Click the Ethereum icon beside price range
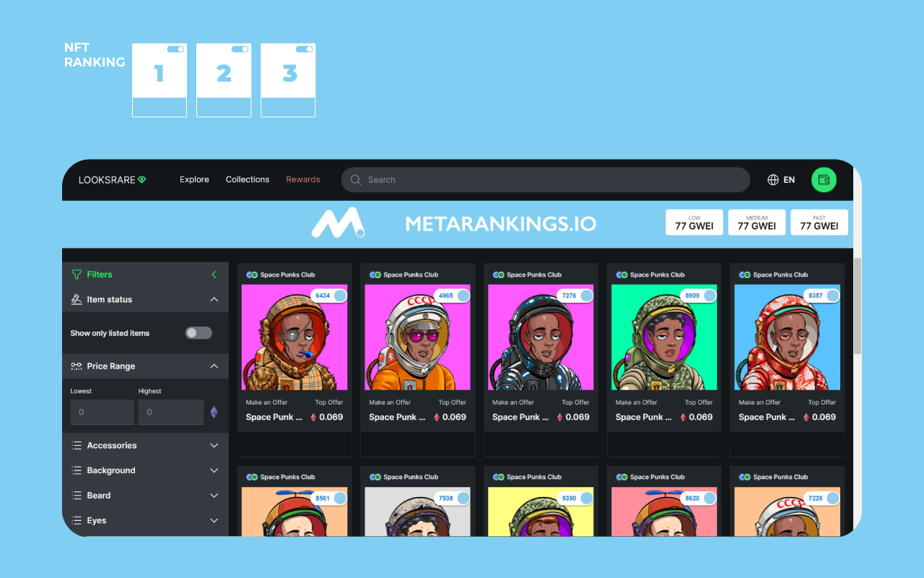The width and height of the screenshot is (924, 578). [x=214, y=412]
